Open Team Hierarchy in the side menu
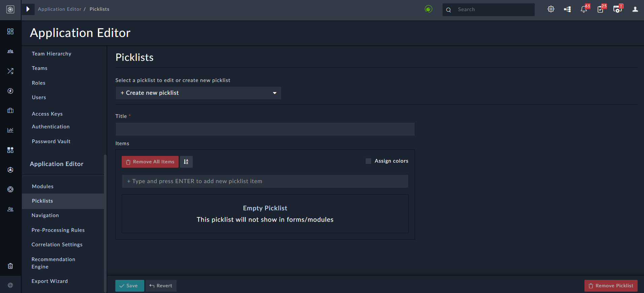Screen dimensions: 644x293 51,54
